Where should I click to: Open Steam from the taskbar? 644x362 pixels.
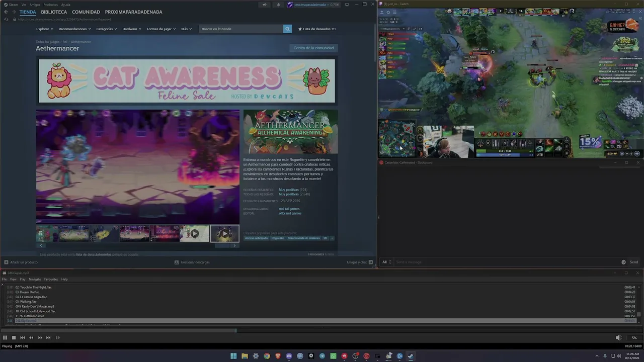point(411,356)
